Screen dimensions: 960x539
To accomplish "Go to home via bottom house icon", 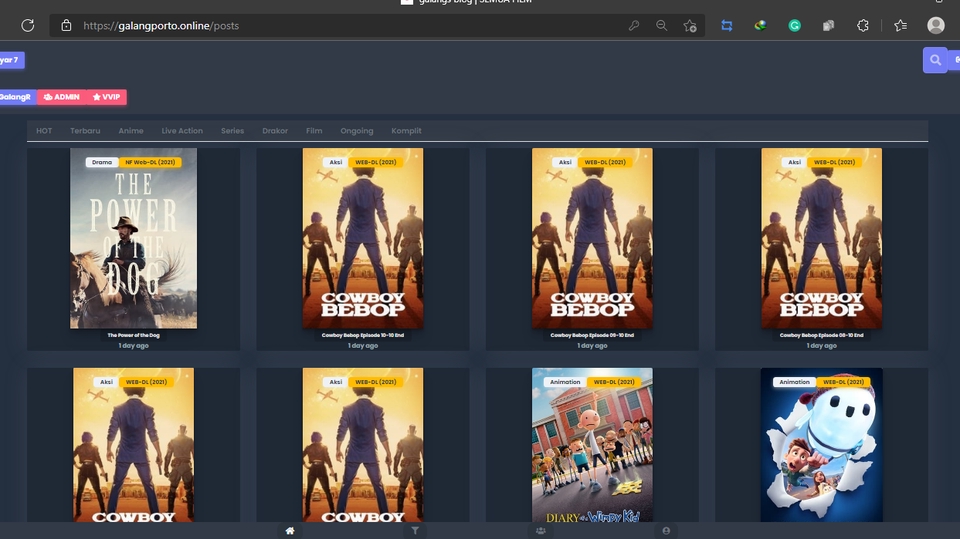I will pos(290,530).
